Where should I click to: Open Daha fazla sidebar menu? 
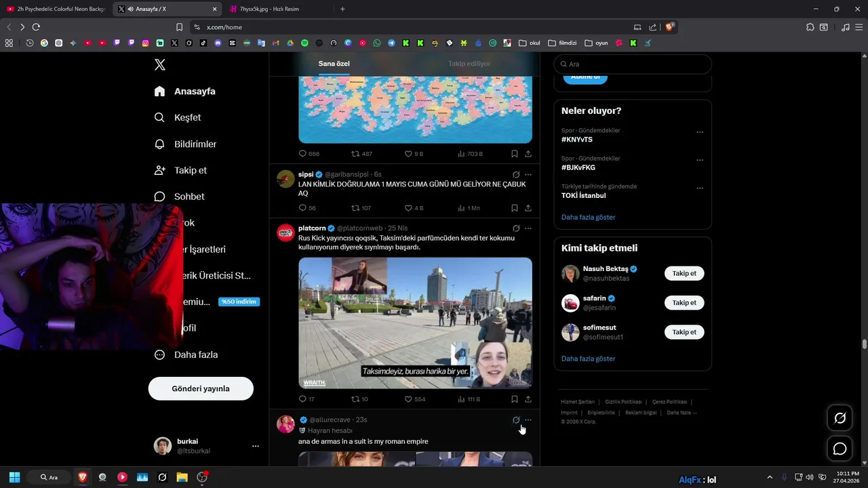tap(186, 354)
